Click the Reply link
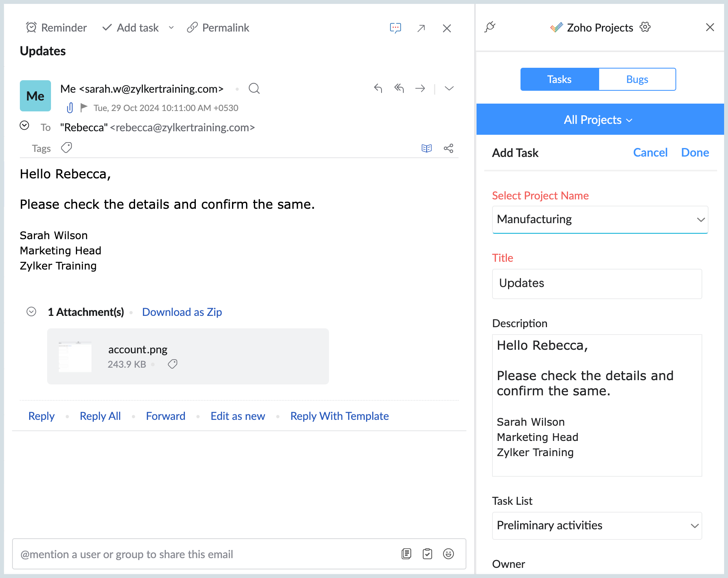Image resolution: width=728 pixels, height=578 pixels. point(42,416)
